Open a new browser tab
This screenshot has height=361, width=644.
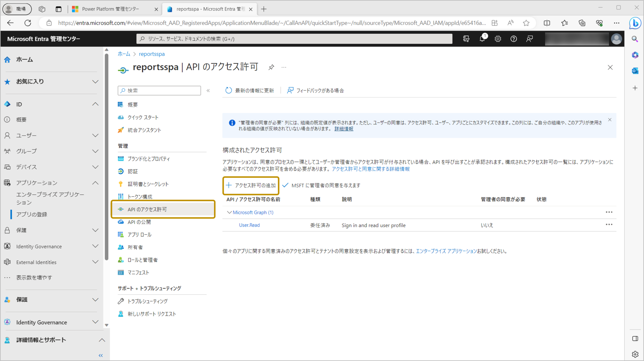pos(264,9)
